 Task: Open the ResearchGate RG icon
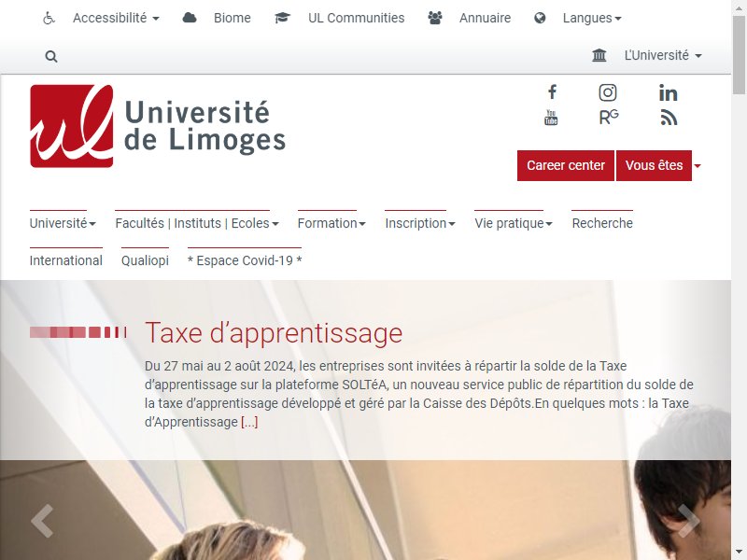pos(609,118)
